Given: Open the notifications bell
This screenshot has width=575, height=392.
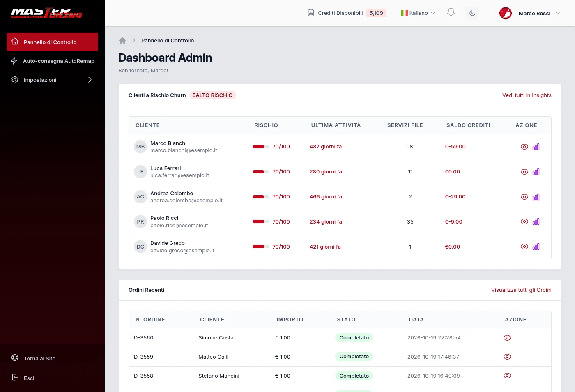Looking at the screenshot, I should [451, 12].
